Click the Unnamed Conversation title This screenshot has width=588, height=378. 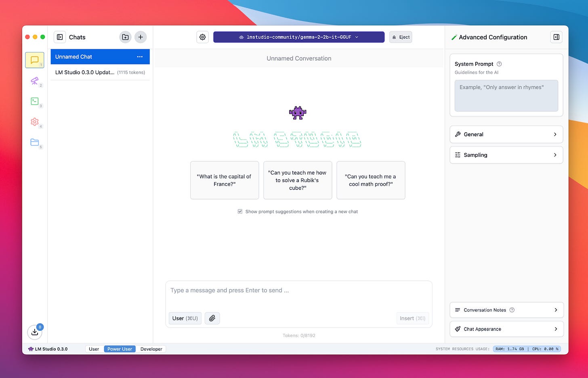(299, 58)
